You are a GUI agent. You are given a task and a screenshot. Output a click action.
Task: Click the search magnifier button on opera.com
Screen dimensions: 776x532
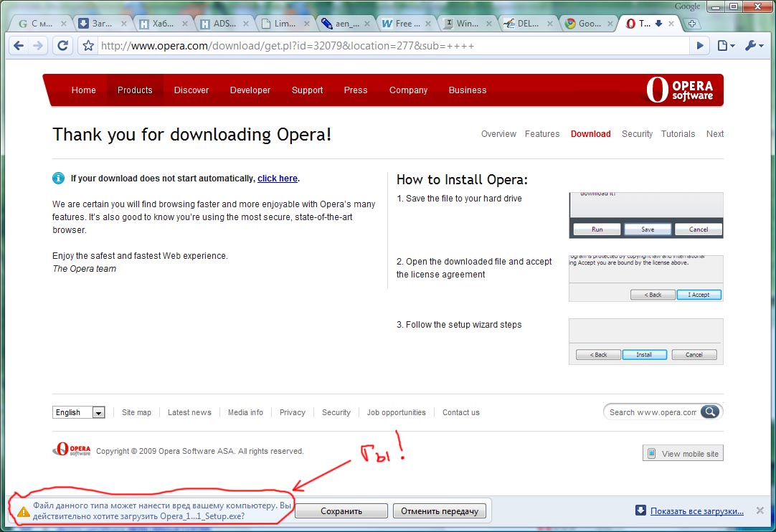[x=710, y=412]
